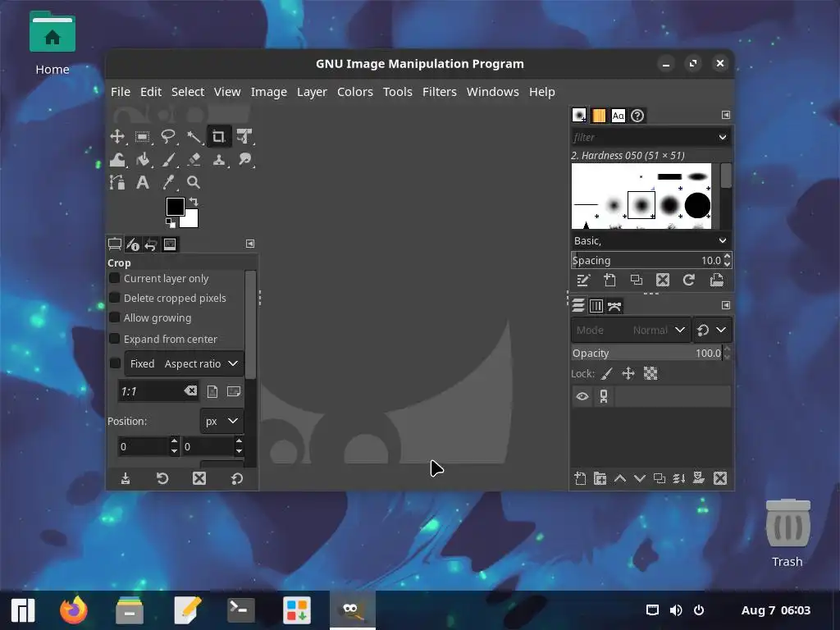This screenshot has height=630, width=840.
Task: Toggle the Fixed Aspect ratio checkbox
Action: click(115, 363)
